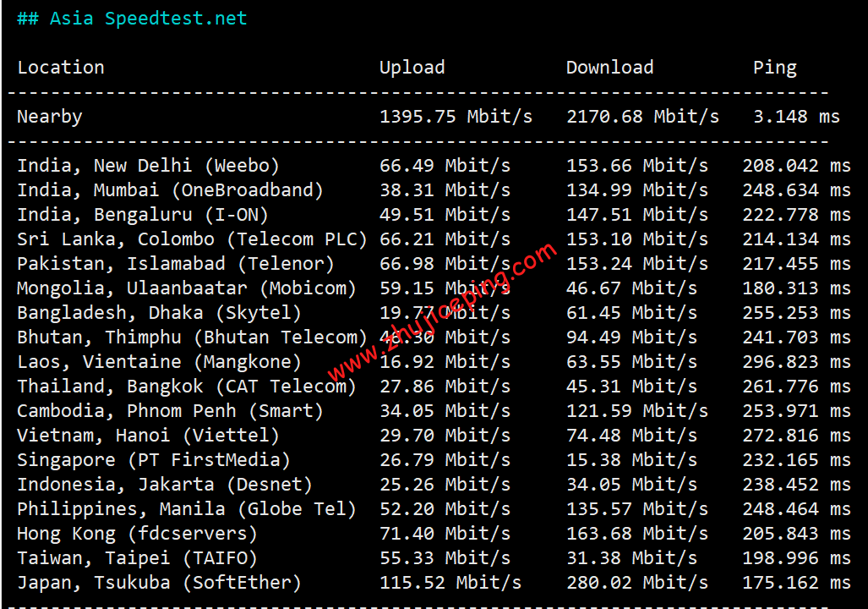
Task: Click Vientaine ping 296.823 ms
Action: click(x=797, y=362)
